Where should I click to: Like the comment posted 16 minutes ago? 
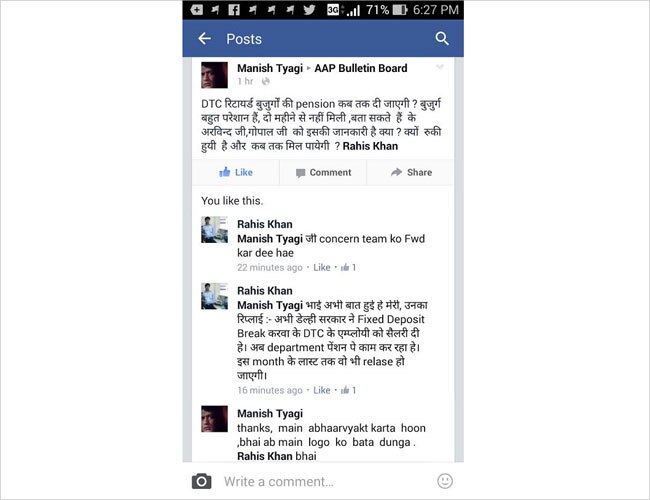pos(322,390)
